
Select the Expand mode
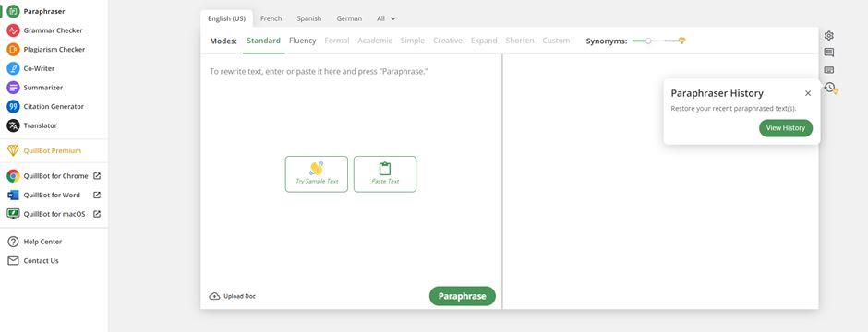[484, 41]
